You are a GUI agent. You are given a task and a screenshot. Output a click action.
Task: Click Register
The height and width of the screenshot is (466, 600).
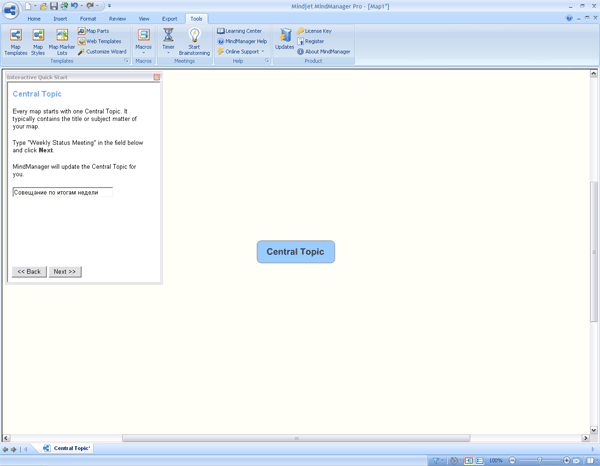(x=311, y=41)
